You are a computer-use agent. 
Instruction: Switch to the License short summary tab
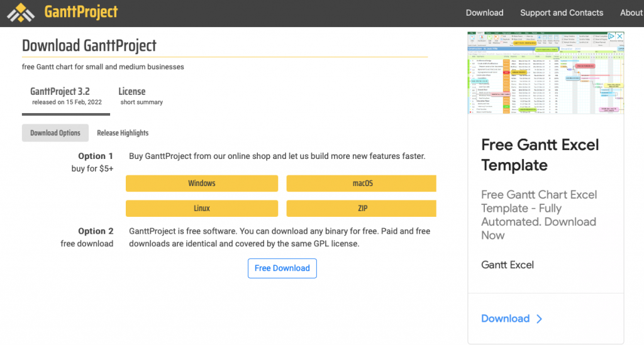click(140, 96)
